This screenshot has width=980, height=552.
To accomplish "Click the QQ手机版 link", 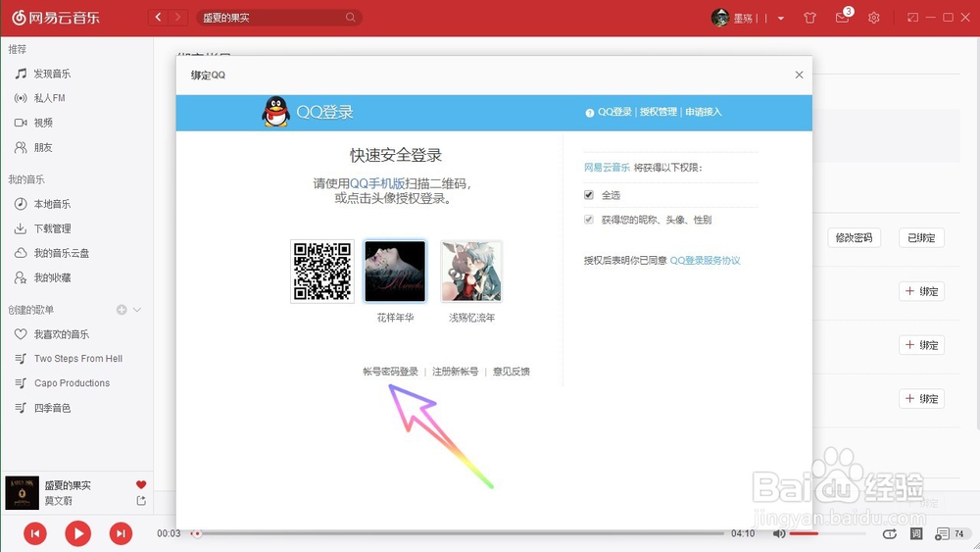I will [377, 183].
